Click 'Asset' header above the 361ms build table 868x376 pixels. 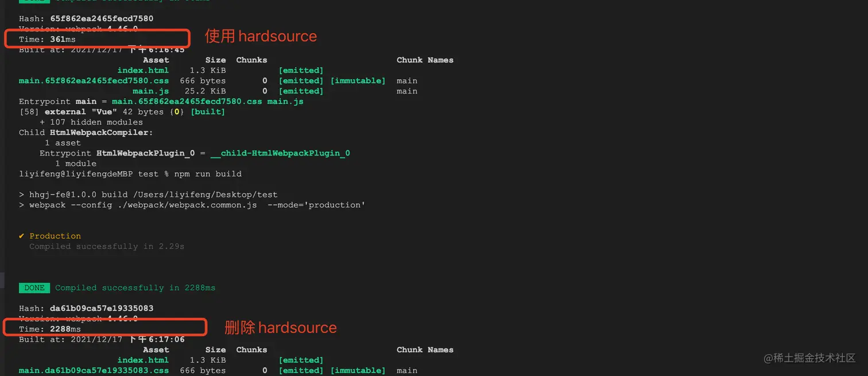coord(156,60)
